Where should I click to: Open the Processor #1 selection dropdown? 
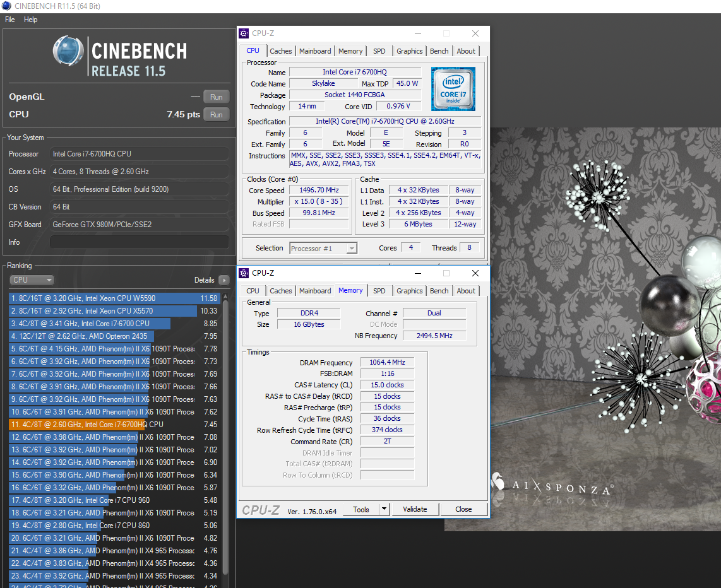click(x=323, y=249)
